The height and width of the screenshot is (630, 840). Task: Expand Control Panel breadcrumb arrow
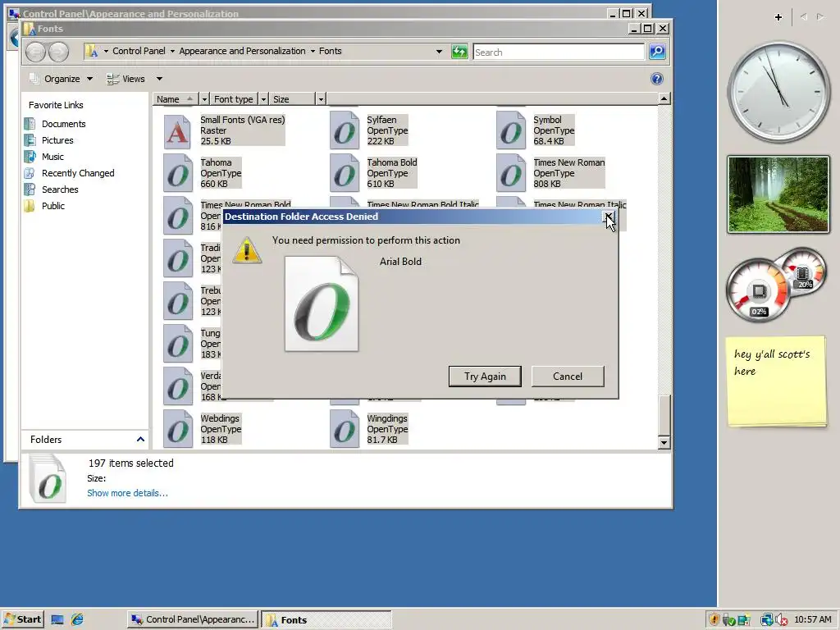click(172, 51)
